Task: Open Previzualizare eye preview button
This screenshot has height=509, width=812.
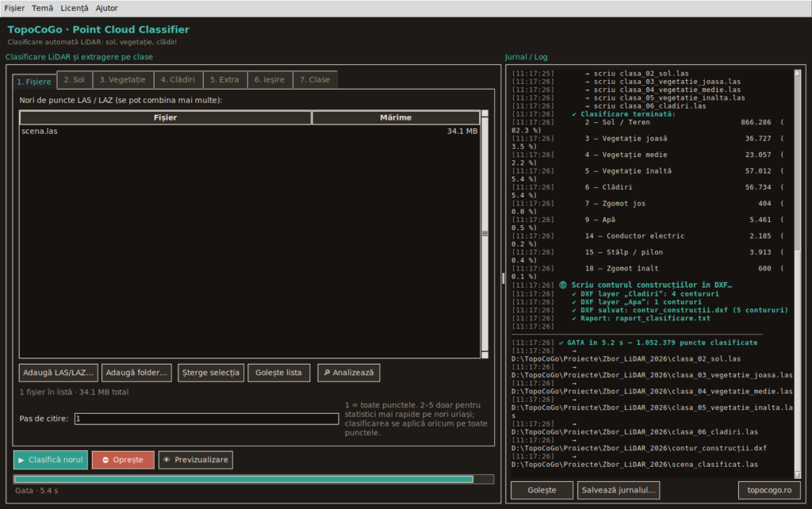Action: click(x=196, y=460)
